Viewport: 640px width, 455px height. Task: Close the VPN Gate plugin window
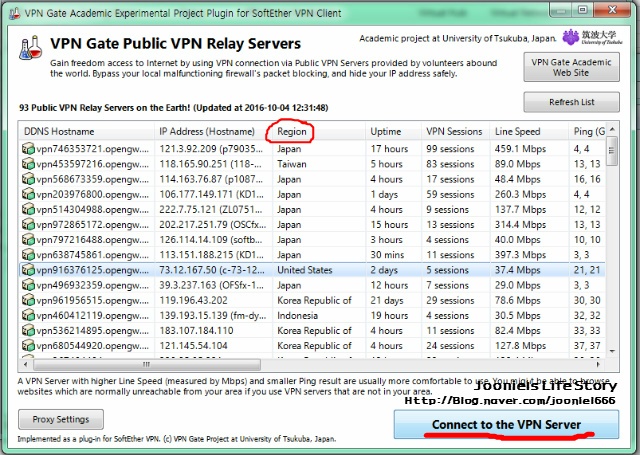tap(612, 9)
